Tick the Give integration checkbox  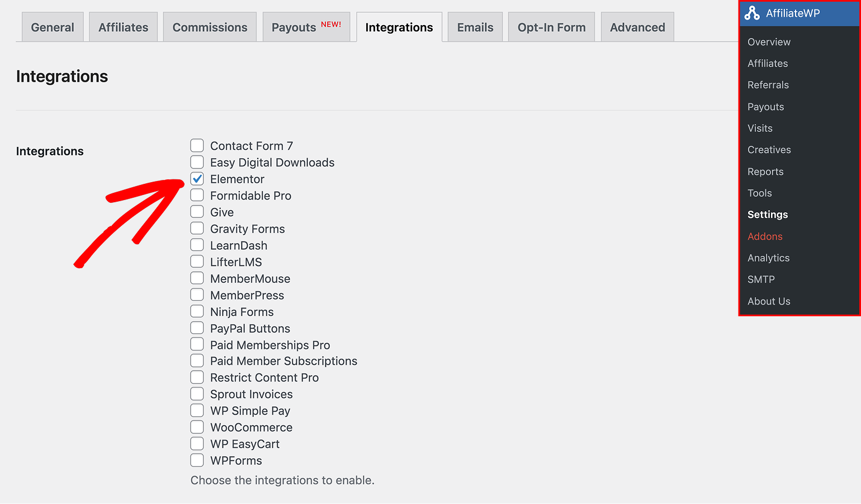[x=197, y=212]
